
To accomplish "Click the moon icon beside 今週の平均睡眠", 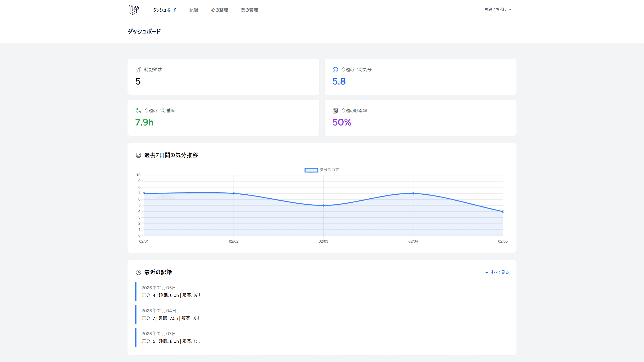I will pyautogui.click(x=138, y=110).
